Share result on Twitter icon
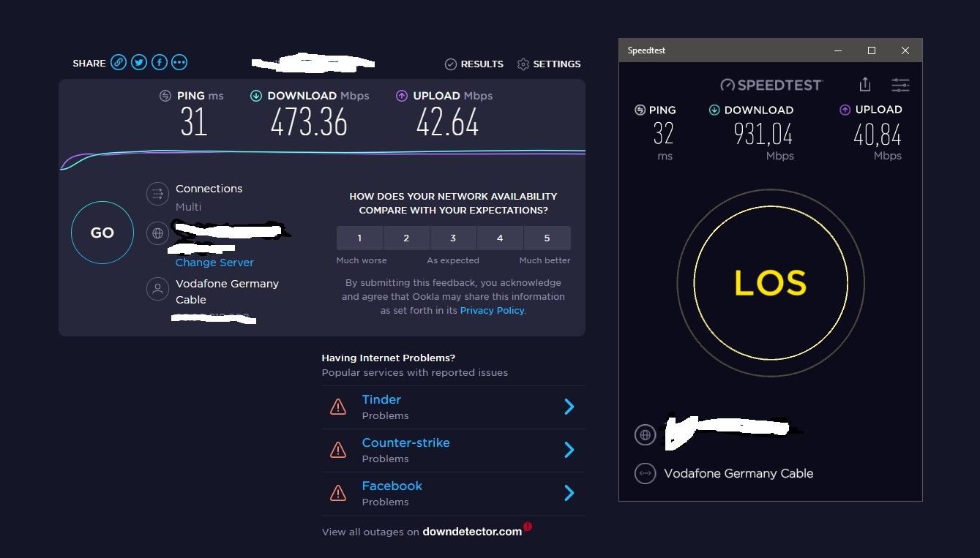Image resolution: width=980 pixels, height=558 pixels. click(x=139, y=63)
